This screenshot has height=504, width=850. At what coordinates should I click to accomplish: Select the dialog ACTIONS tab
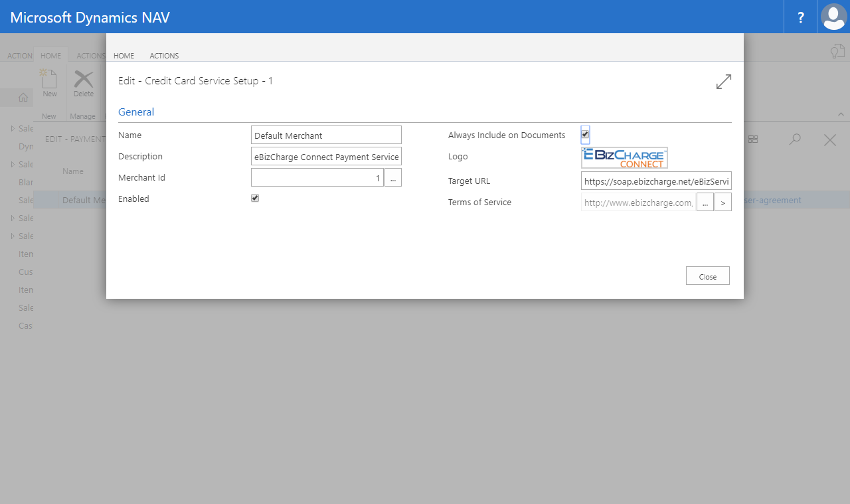tap(164, 56)
